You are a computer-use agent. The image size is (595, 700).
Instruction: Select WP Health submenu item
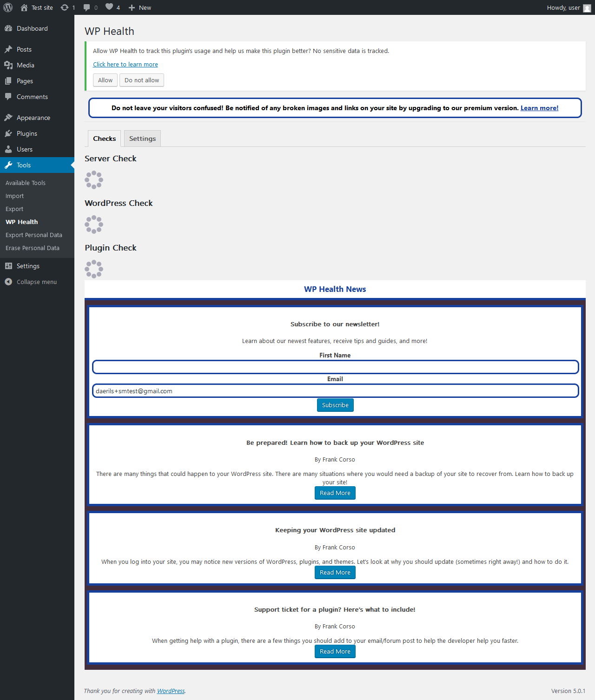(22, 222)
